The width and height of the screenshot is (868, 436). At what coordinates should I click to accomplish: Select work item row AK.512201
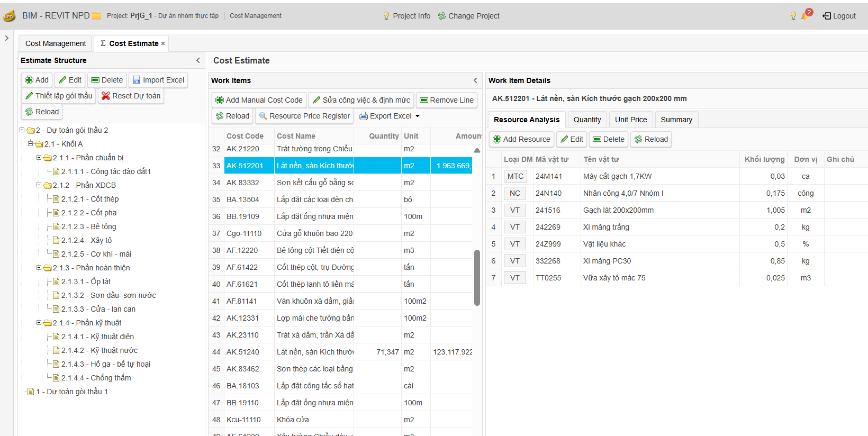(340, 166)
